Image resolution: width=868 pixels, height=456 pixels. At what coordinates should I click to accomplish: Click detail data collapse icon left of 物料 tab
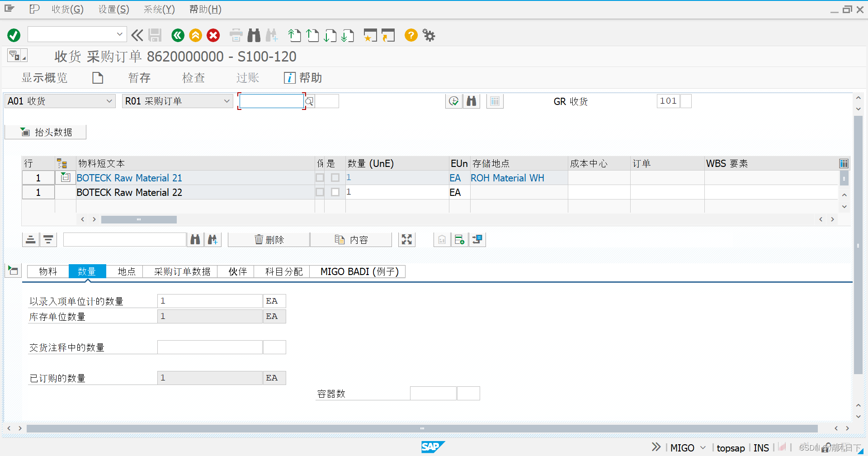click(13, 271)
